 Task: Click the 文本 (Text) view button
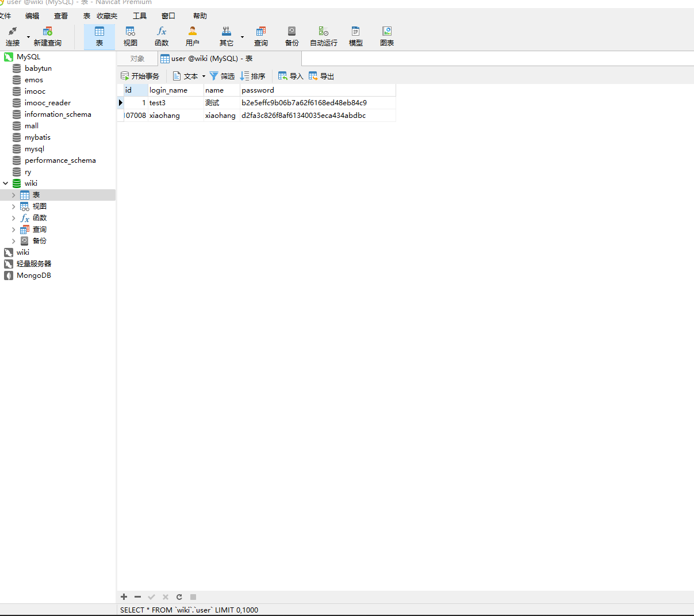186,76
